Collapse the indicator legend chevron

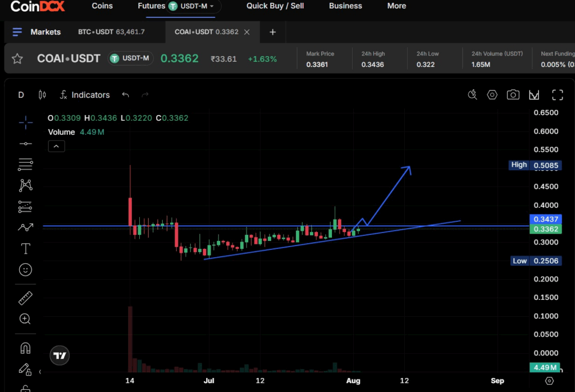(x=57, y=147)
